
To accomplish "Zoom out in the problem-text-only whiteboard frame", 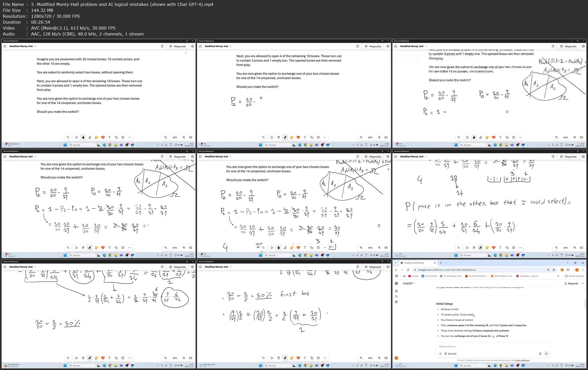I will click(x=166, y=137).
